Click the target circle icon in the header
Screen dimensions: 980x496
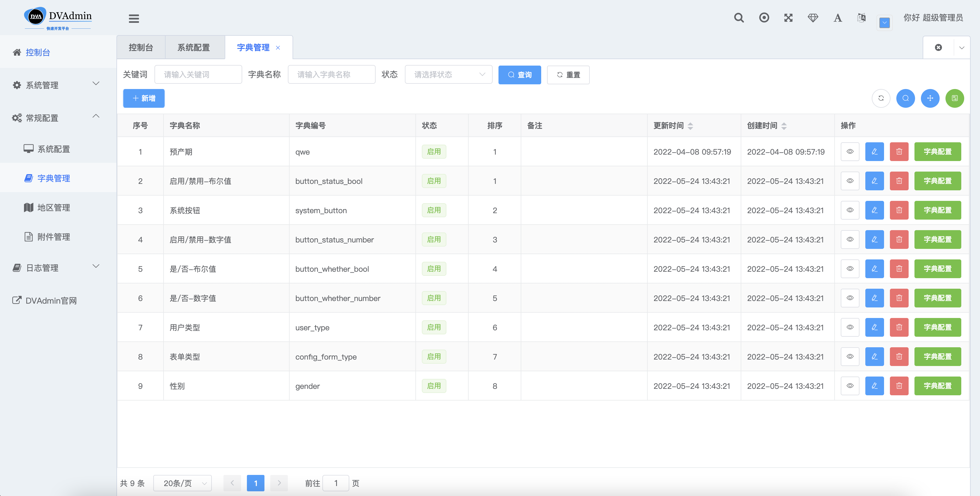764,18
